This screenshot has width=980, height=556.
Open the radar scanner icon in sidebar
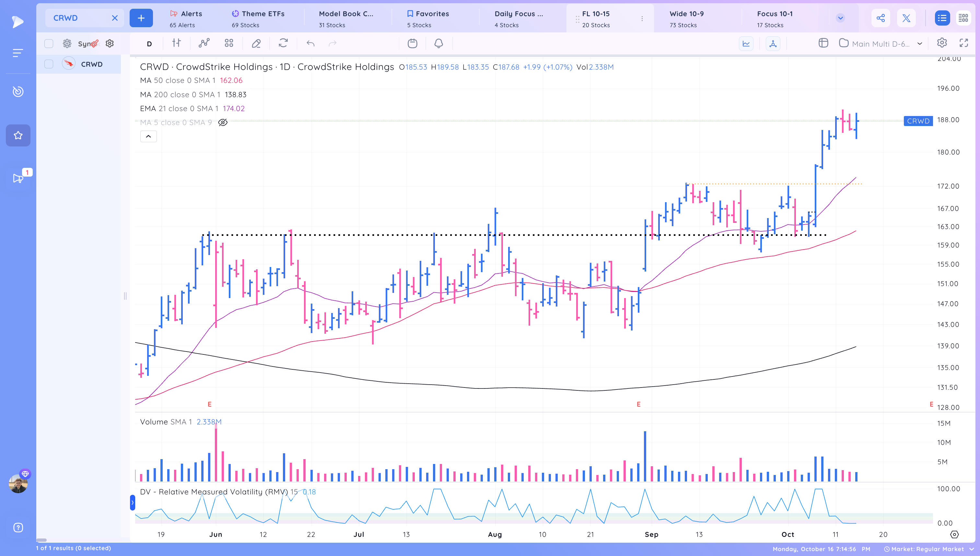(18, 92)
